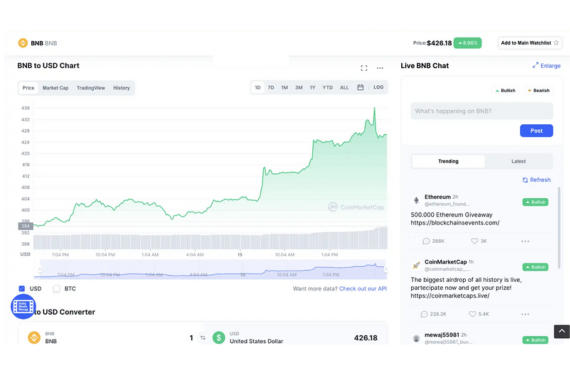Open chart options three-dot menu
Screen dimensions: 570x380
(380, 68)
